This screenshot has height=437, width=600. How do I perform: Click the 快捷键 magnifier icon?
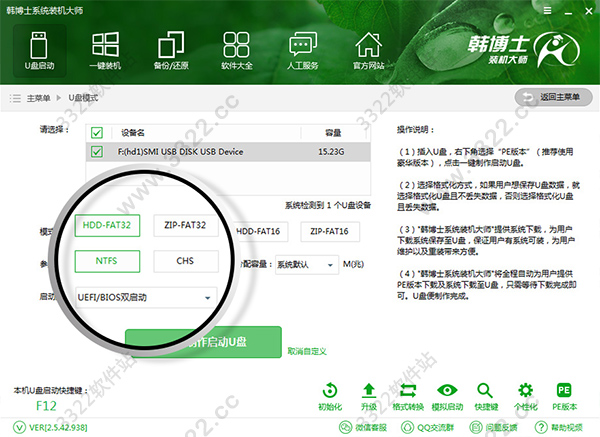[486, 396]
